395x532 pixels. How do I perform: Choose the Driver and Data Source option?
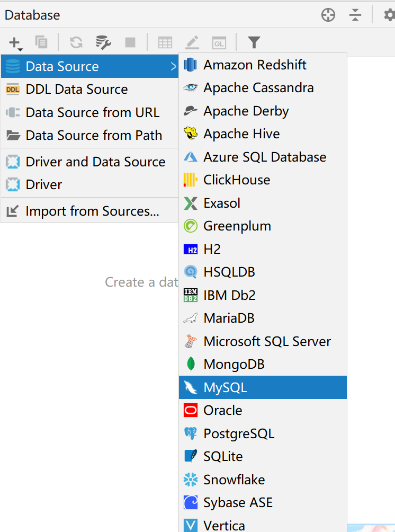click(95, 162)
